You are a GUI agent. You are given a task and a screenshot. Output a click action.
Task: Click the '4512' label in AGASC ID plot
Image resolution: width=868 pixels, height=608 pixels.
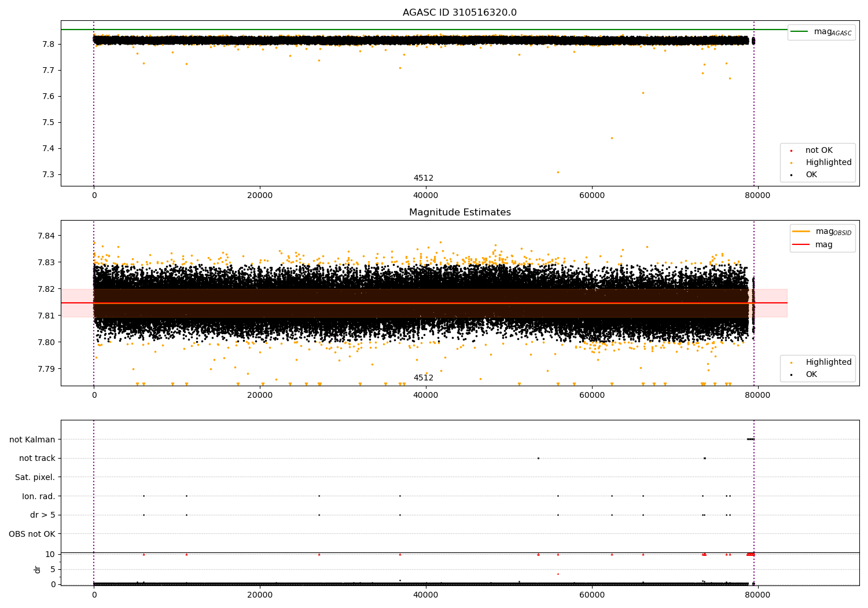[423, 178]
